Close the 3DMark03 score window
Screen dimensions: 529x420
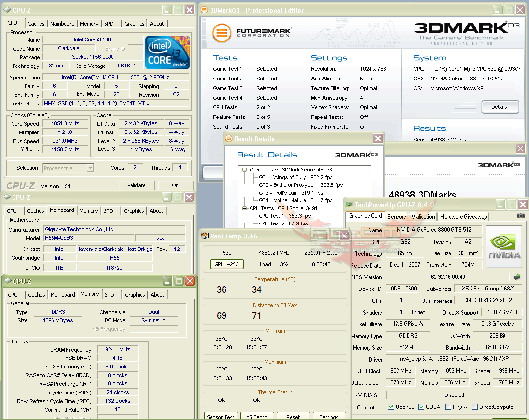pyautogui.click(x=520, y=148)
